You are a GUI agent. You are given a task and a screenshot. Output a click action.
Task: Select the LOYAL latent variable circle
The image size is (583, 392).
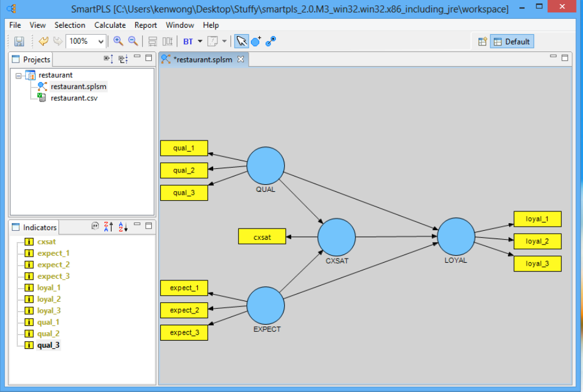coord(456,237)
